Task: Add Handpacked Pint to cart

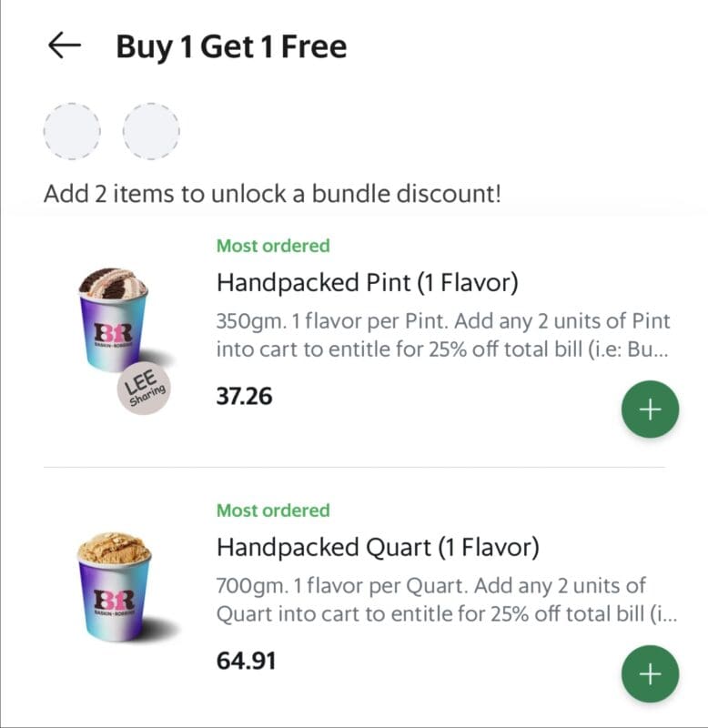Action: (650, 409)
